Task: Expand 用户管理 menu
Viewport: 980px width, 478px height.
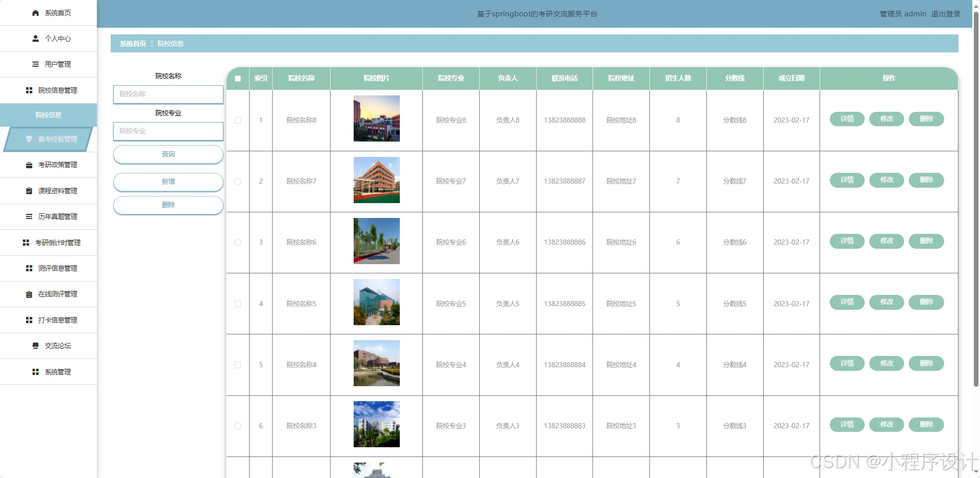Action: [x=48, y=64]
